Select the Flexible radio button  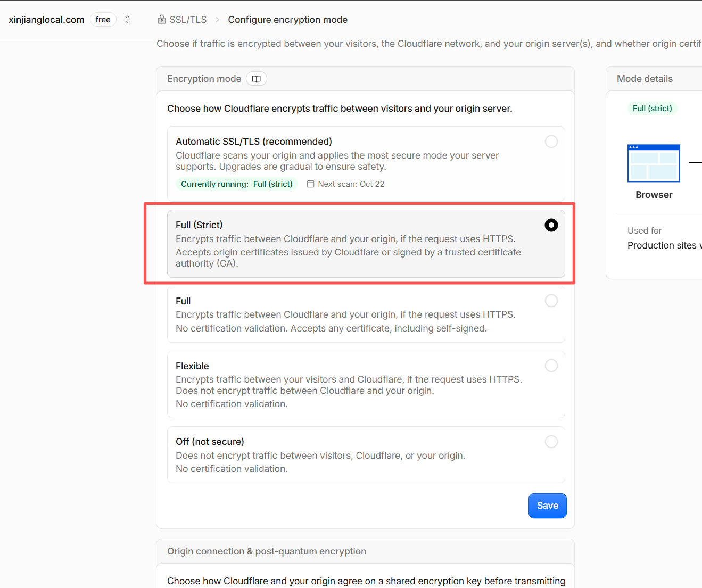click(551, 366)
